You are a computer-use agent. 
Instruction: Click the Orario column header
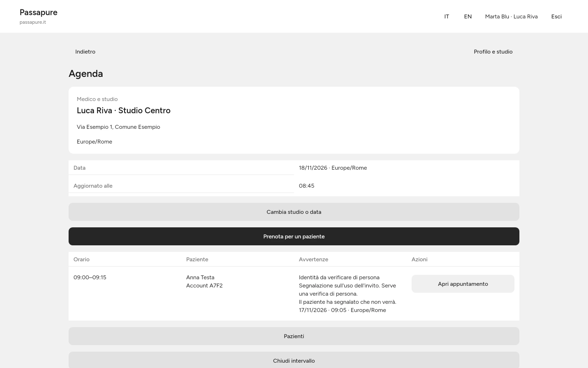(81, 259)
